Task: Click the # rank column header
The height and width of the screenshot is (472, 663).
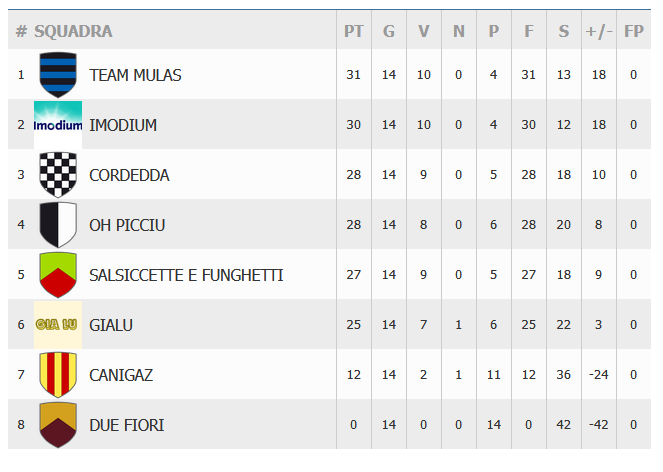Action: tap(21, 31)
